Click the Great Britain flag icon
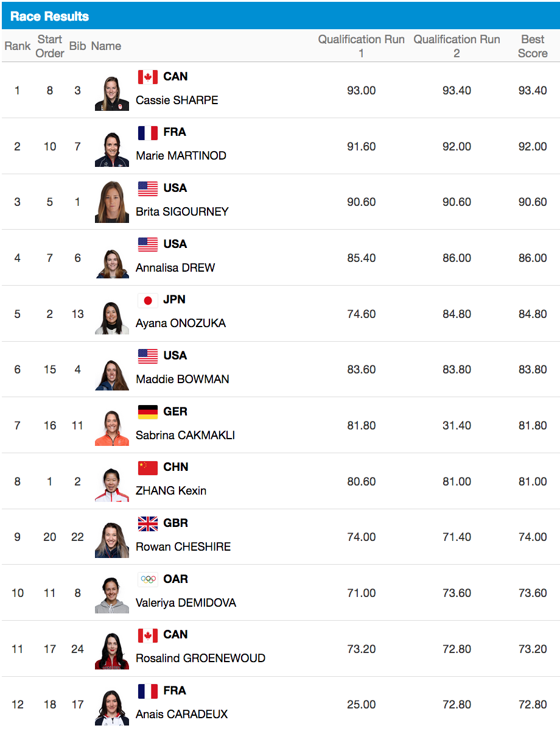This screenshot has width=560, height=731. [148, 523]
